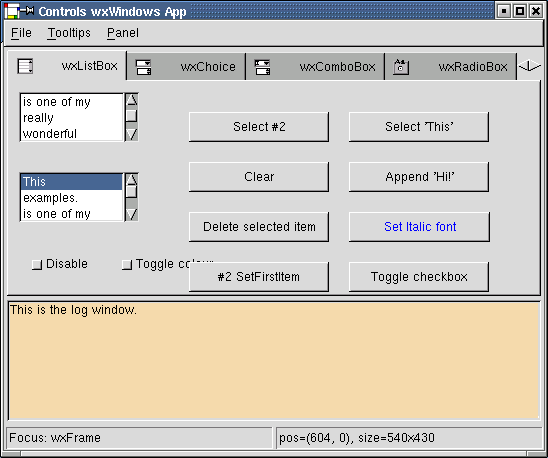
Task: Open the Panel menu
Action: (123, 33)
